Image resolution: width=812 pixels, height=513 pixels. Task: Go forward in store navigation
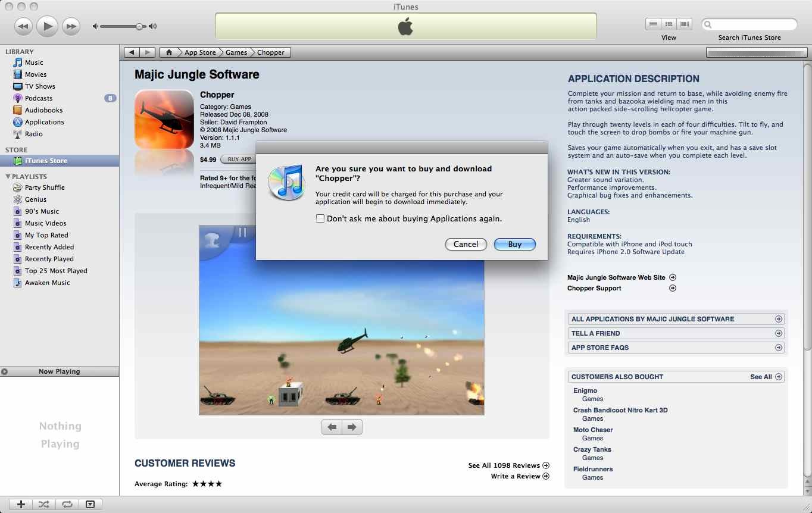pos(148,52)
